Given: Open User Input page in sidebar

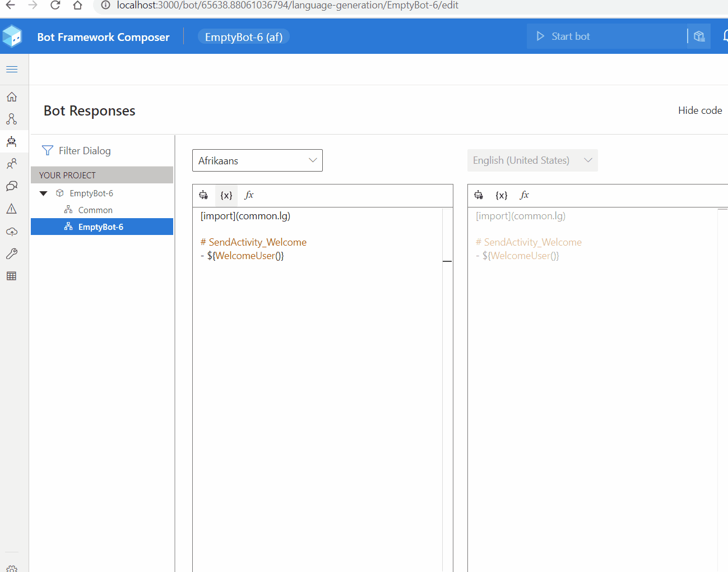Looking at the screenshot, I should pyautogui.click(x=12, y=164).
